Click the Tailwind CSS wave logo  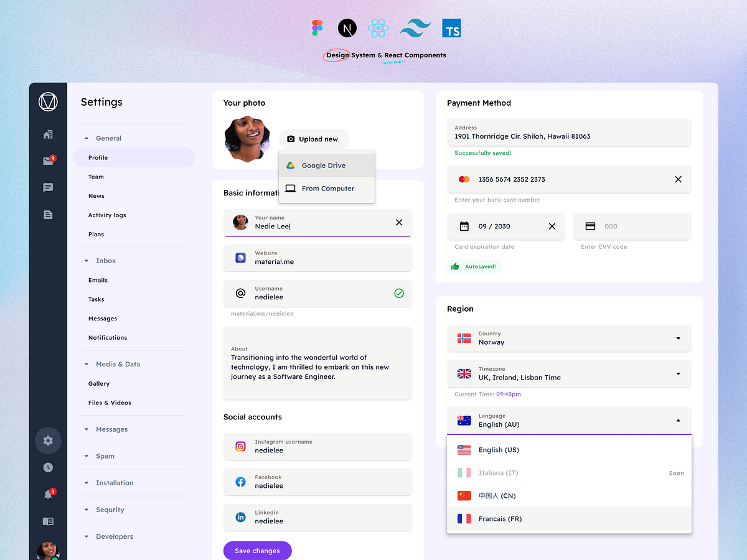[415, 27]
